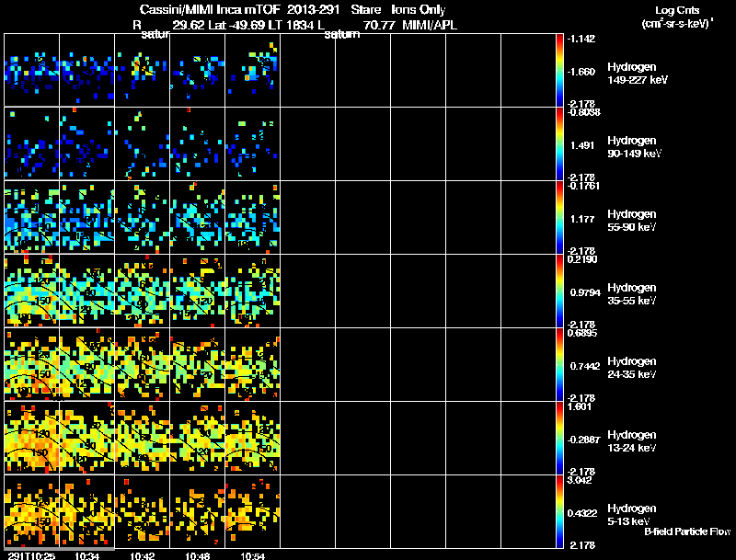
Task: Click the '1.177' color scale value
Action: point(582,219)
